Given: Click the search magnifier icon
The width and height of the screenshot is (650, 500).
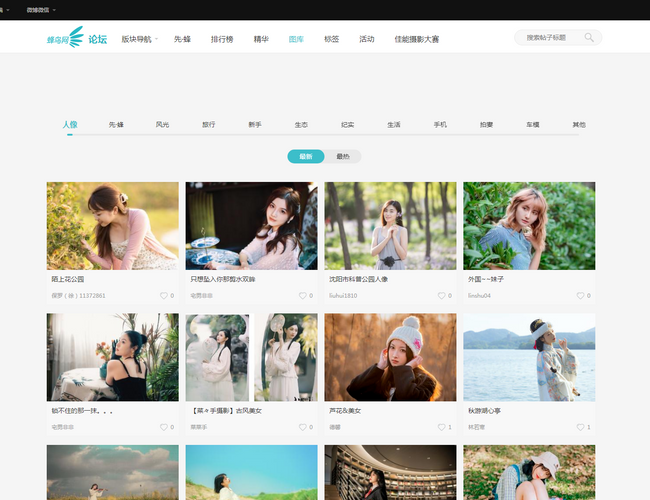Looking at the screenshot, I should [590, 38].
